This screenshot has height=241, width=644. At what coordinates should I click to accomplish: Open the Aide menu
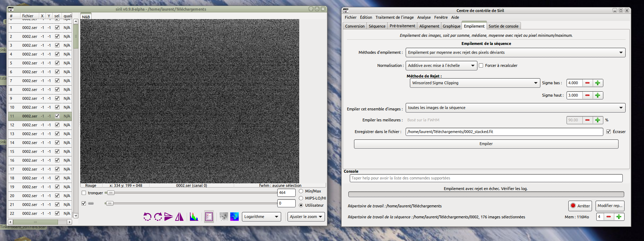[455, 17]
